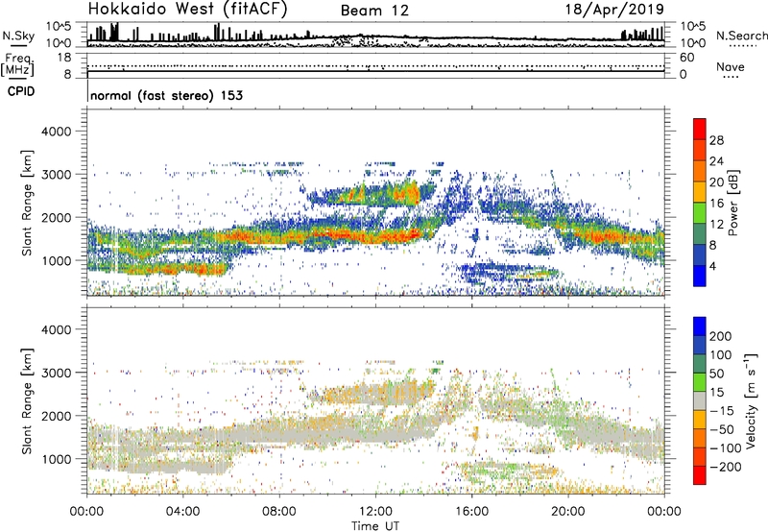Viewport: 768px width, 532px height.
Task: Select the '-200' value on Velocity colorbar
Action: [725, 467]
